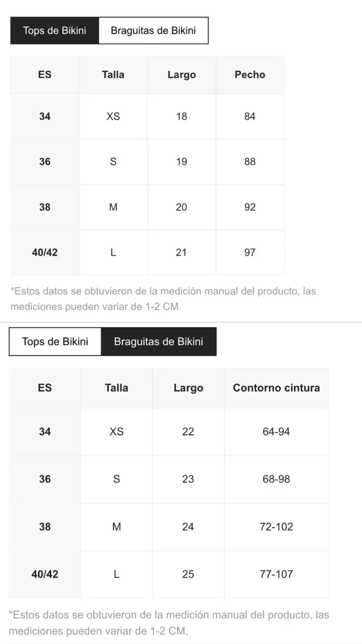Click the Pecho column header
362x644 pixels.
click(x=250, y=75)
